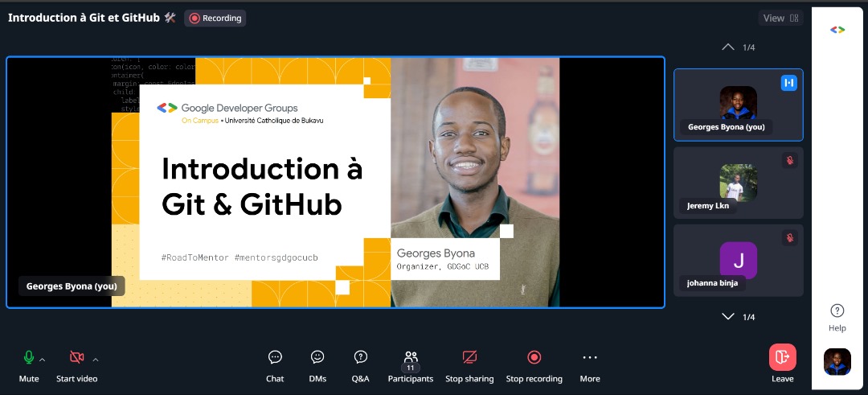
Task: Open Help in the right sidebar
Action: [x=837, y=318]
